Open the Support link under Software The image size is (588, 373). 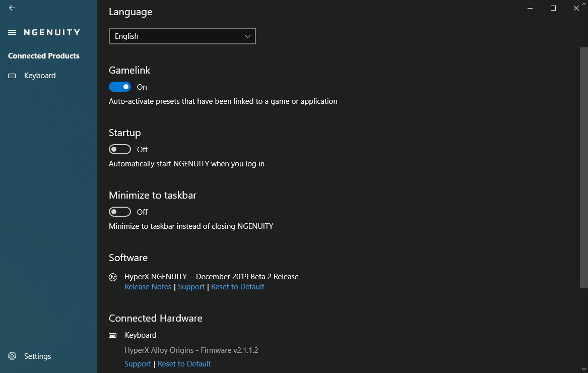click(x=191, y=287)
